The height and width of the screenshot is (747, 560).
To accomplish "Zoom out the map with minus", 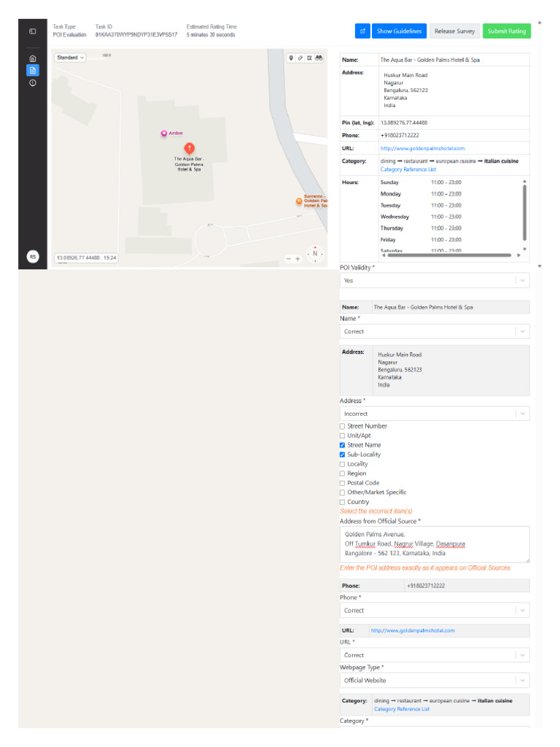I will point(288,259).
